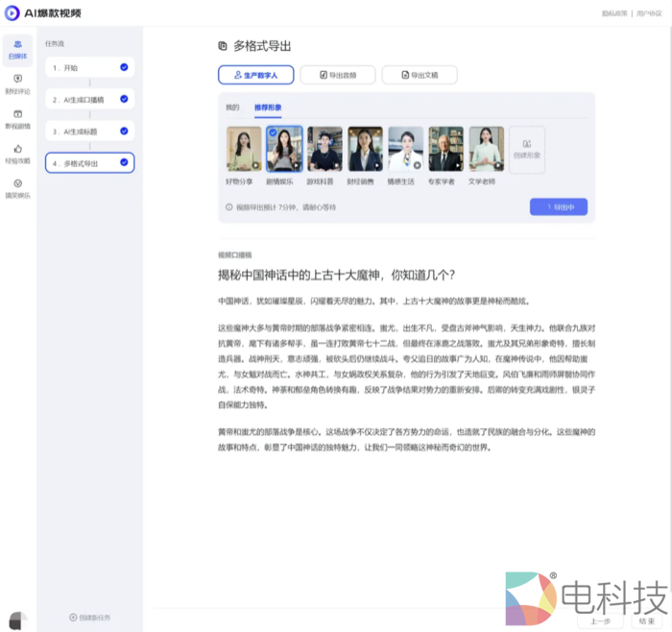Select the 专家学者 avatar thumbnail
The width and height of the screenshot is (672, 632).
445,150
